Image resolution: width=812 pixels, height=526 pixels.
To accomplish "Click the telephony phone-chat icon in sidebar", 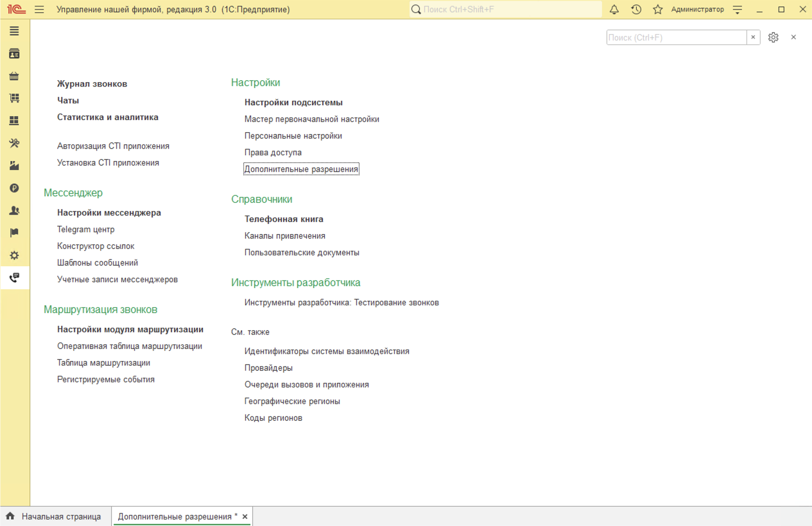I will (14, 278).
